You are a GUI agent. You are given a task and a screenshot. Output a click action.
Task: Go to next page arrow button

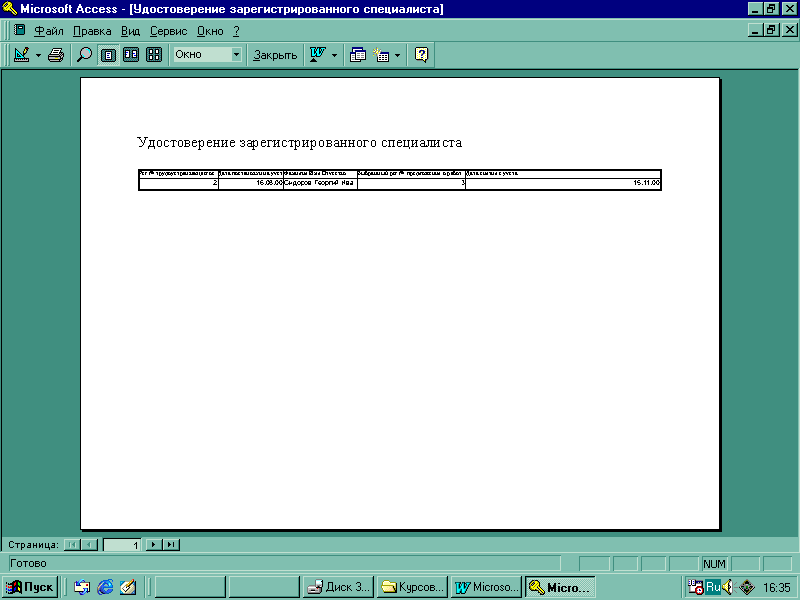(x=153, y=545)
